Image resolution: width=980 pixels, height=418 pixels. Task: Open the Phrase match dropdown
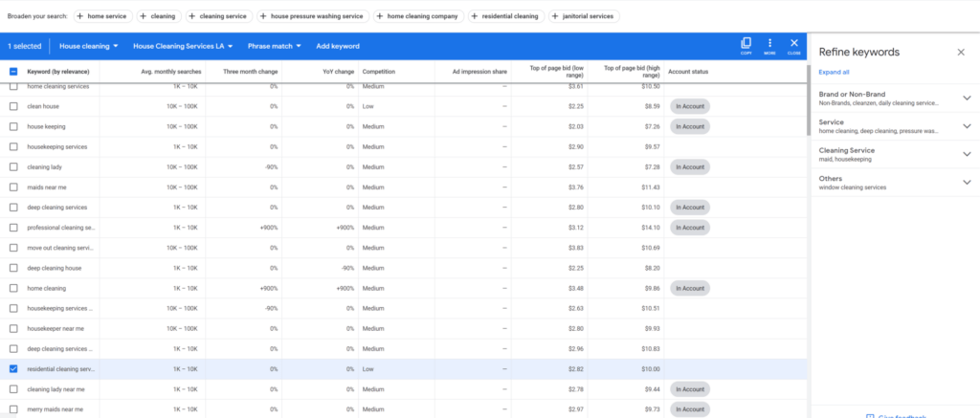coord(275,46)
